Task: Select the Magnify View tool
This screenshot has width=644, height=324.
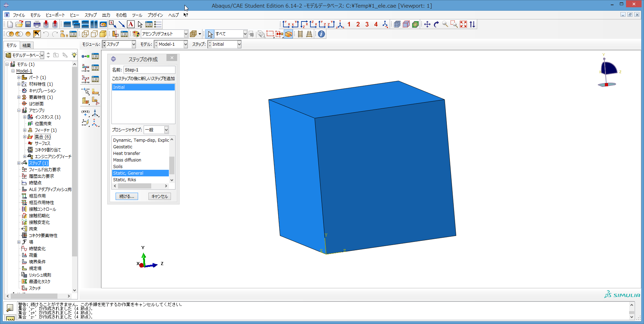Action: click(445, 24)
